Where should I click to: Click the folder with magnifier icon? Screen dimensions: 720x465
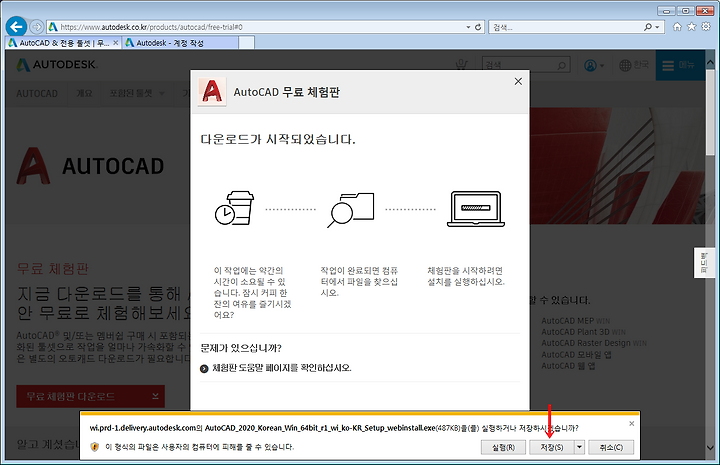click(x=351, y=209)
